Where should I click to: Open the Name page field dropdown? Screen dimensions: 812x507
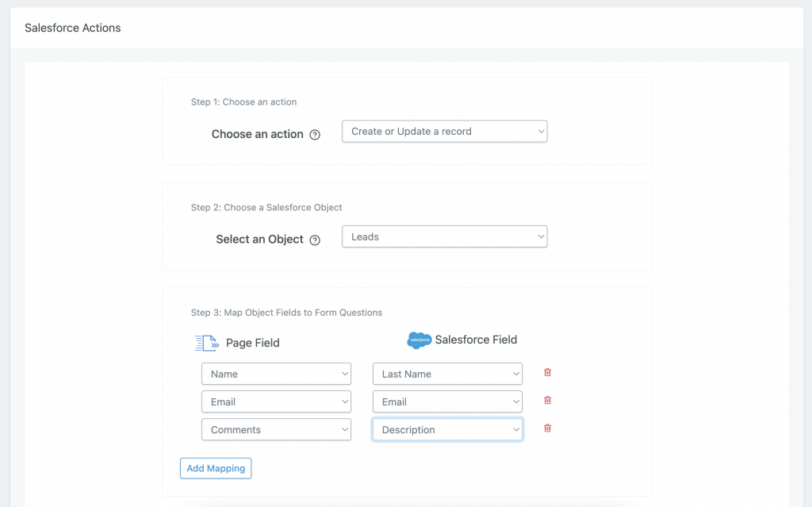(x=276, y=373)
